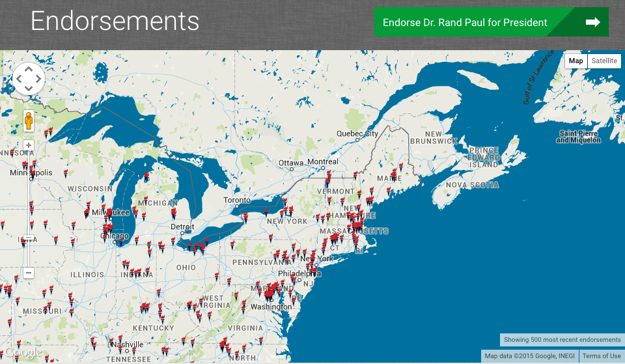This screenshot has height=364, width=625.
Task: Click the Ottawa city label
Action: pos(290,163)
